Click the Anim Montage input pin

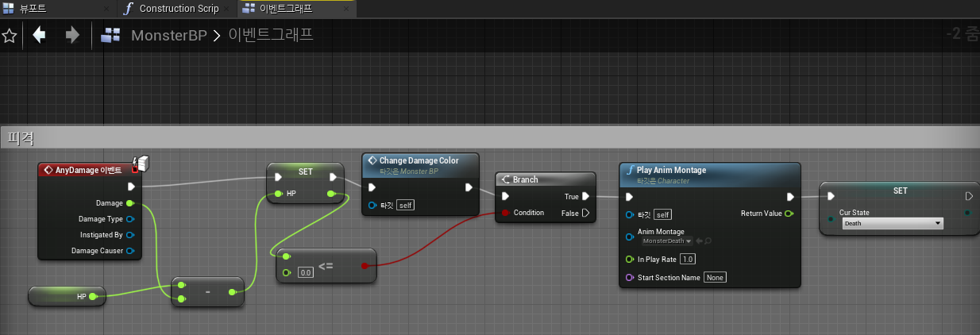(630, 236)
